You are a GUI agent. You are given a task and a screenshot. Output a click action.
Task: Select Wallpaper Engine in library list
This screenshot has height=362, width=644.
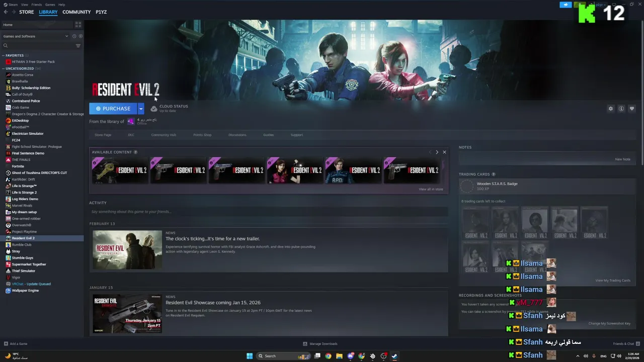pyautogui.click(x=25, y=291)
